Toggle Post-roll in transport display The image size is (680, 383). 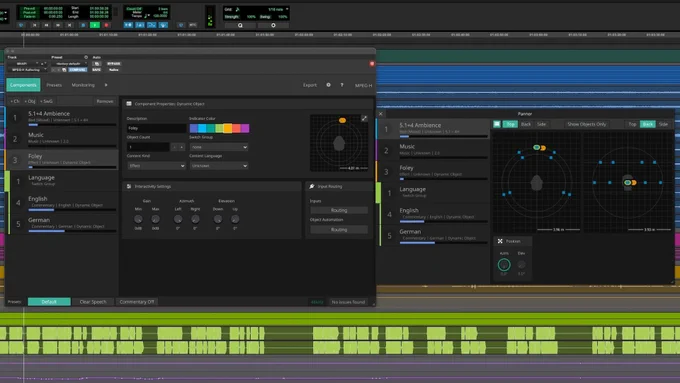click(x=29, y=13)
